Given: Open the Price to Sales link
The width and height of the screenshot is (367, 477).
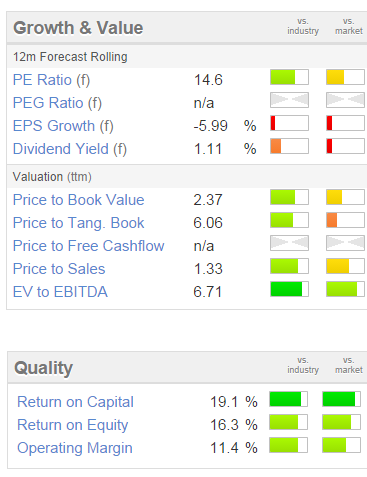Looking at the screenshot, I should (x=59, y=269).
